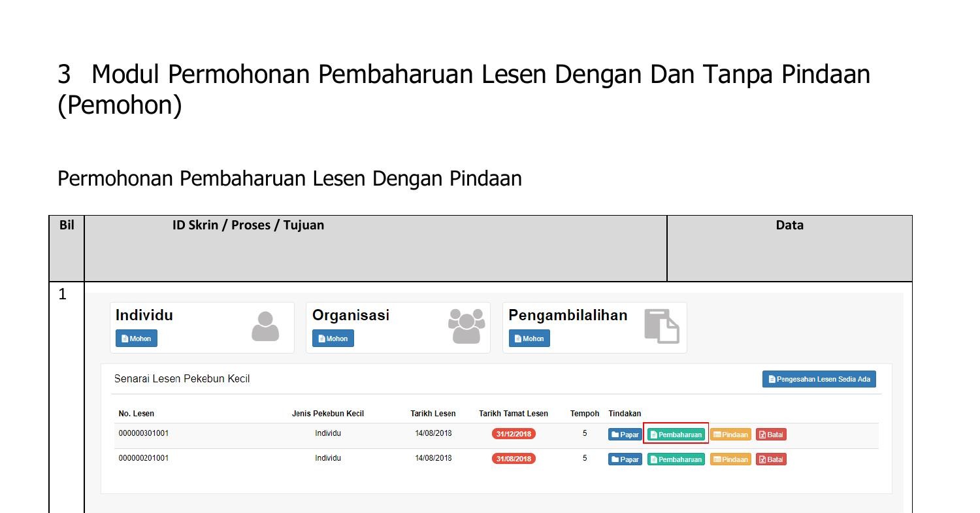Click the Pengambilalihan documents icon
980x513 pixels.
coord(661,327)
